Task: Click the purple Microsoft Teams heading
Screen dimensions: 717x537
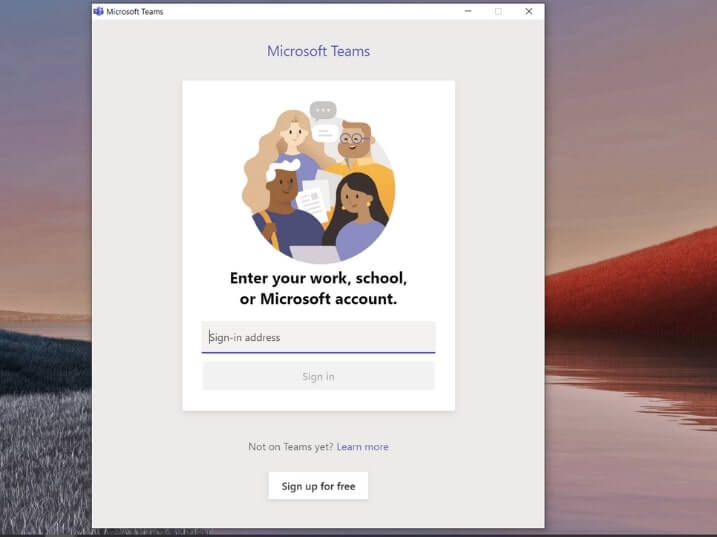Action: [x=318, y=51]
